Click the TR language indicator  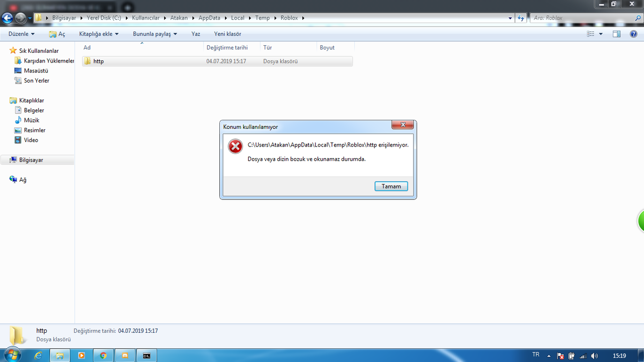point(536,355)
